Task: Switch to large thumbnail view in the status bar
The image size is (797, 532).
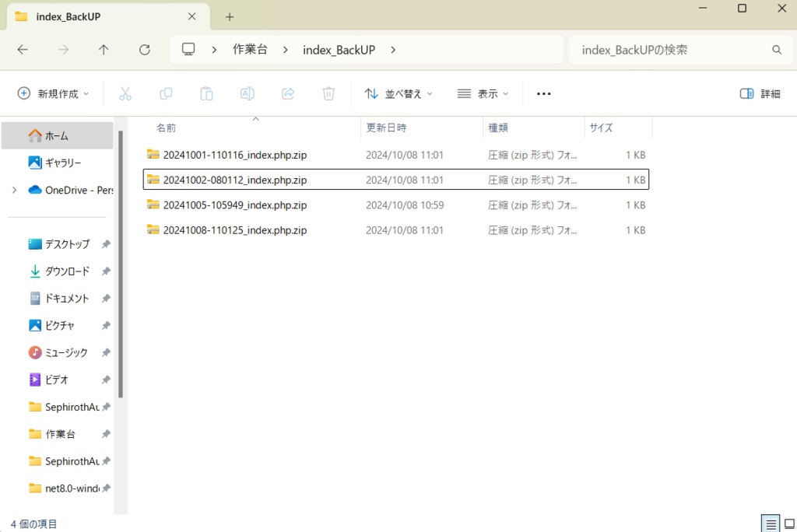Action: click(x=787, y=523)
